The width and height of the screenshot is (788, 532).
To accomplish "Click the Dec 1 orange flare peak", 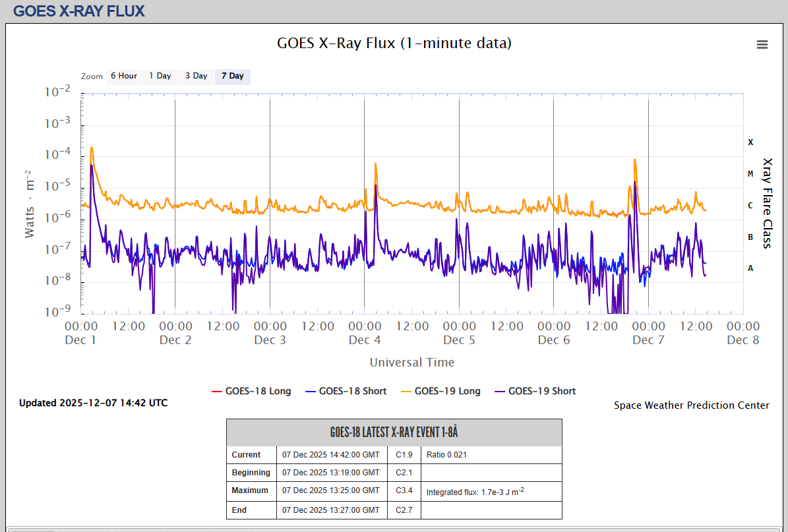I will (92, 148).
